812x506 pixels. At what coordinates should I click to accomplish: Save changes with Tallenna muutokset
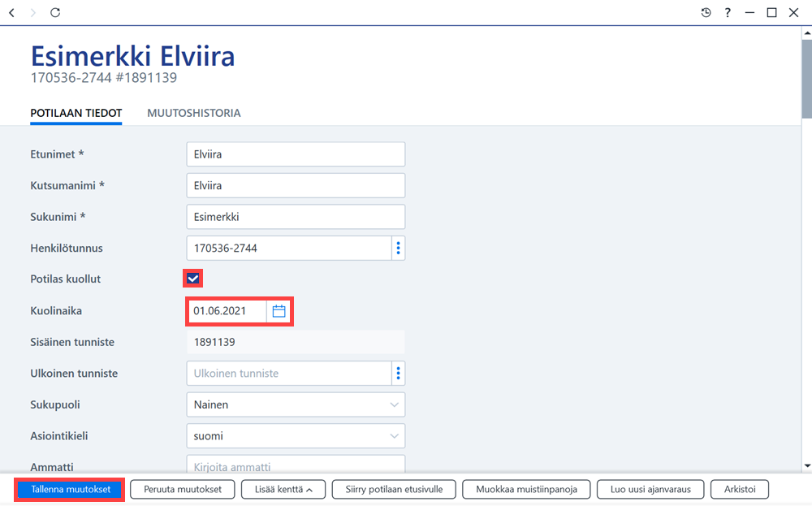pos(71,489)
